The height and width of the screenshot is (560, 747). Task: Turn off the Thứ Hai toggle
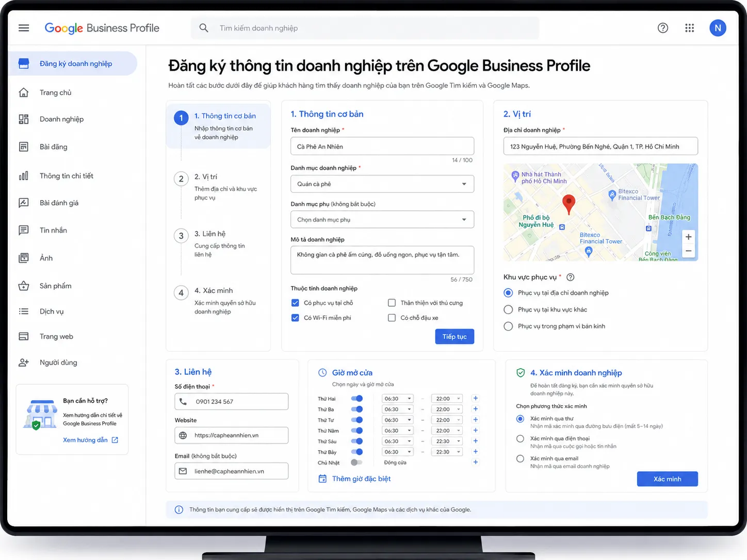[356, 398]
